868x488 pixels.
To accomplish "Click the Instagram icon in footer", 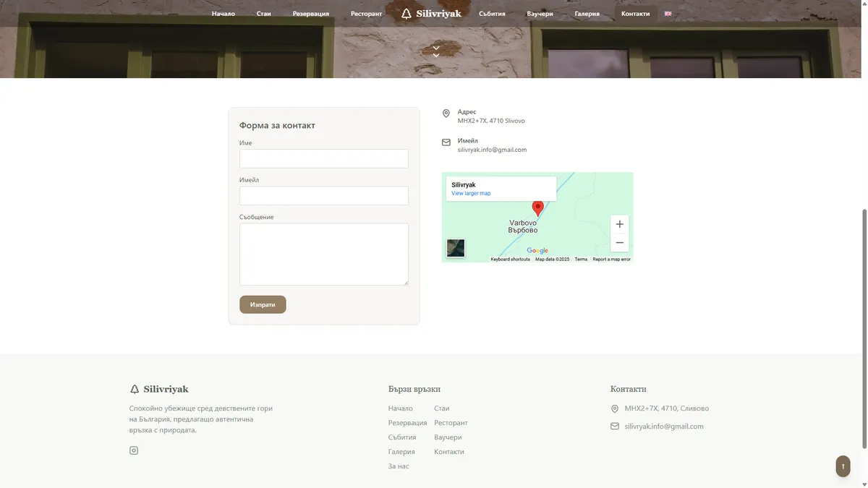I will pos(134,450).
